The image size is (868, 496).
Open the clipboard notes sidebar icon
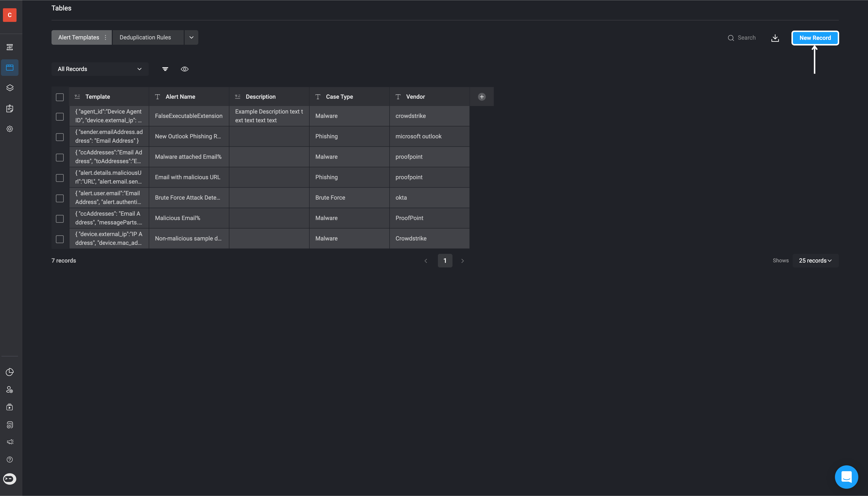click(x=10, y=108)
